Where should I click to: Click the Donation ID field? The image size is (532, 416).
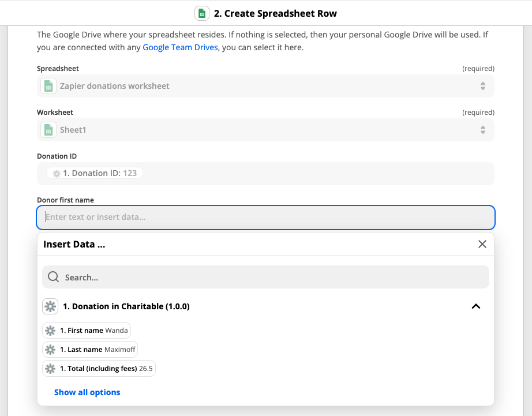pyautogui.click(x=265, y=174)
